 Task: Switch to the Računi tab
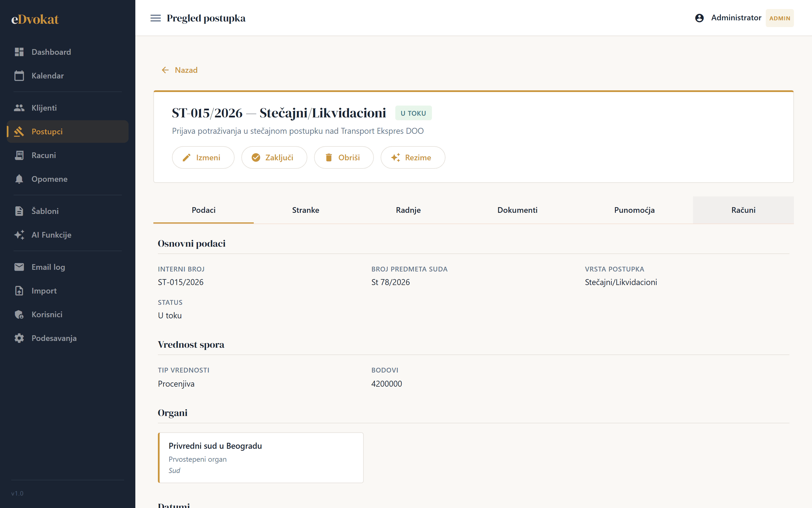(x=743, y=210)
